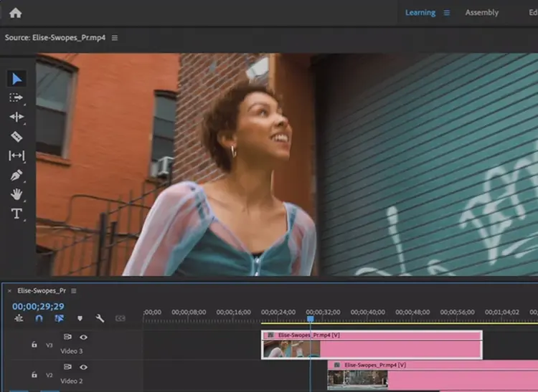Viewport: 538px width, 392px height.
Task: Pick the Razor tool
Action: point(16,136)
